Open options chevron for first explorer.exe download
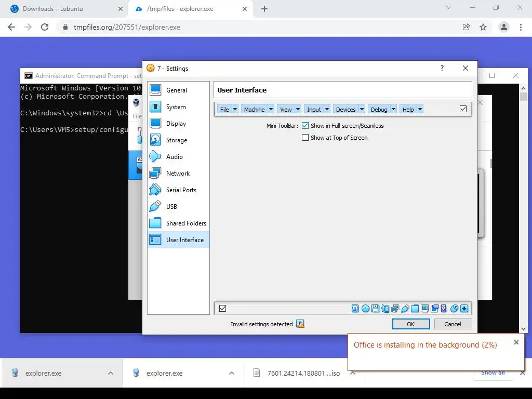The height and width of the screenshot is (399, 532). (x=111, y=373)
